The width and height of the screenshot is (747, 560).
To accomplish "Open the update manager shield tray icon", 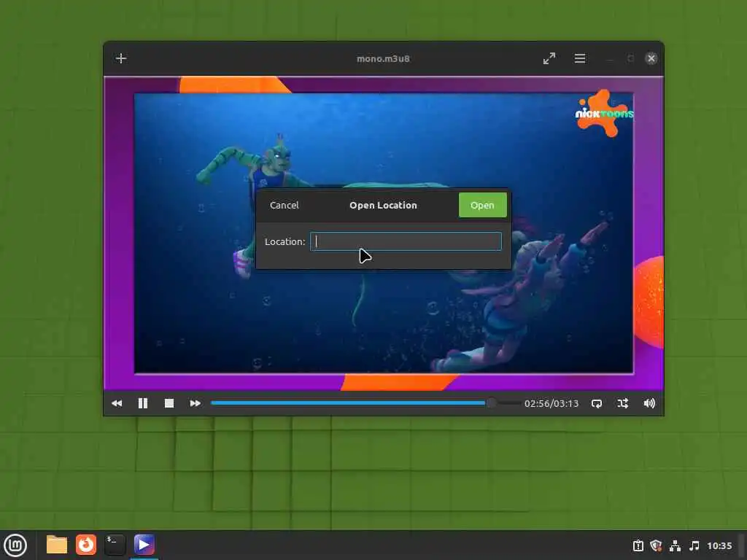I will (x=656, y=545).
